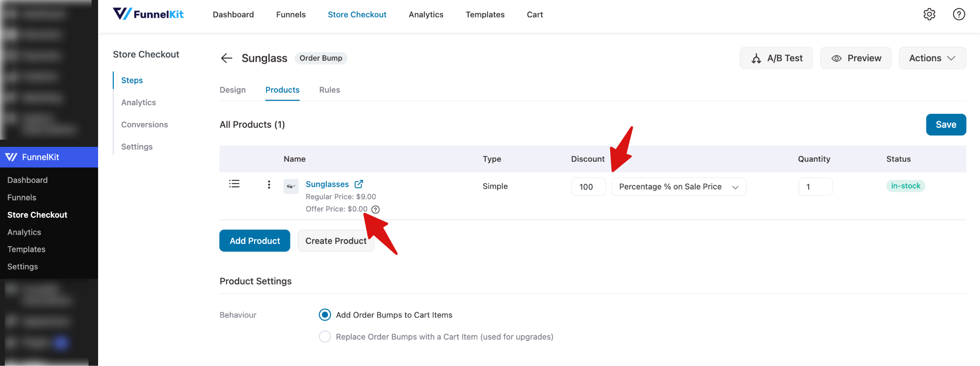The width and height of the screenshot is (980, 366).
Task: Open Cart in the top navigation
Action: (535, 15)
